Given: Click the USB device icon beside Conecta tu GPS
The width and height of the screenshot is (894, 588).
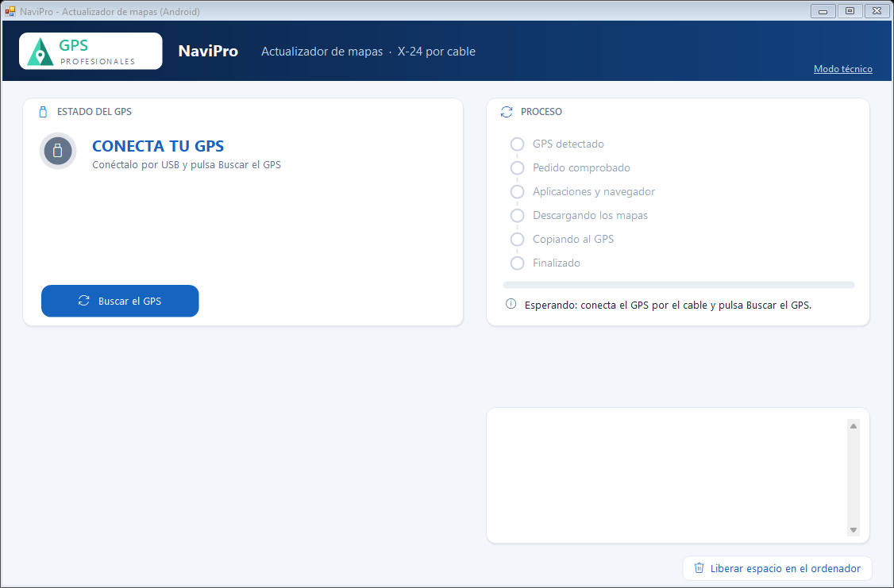Looking at the screenshot, I should click(x=58, y=151).
